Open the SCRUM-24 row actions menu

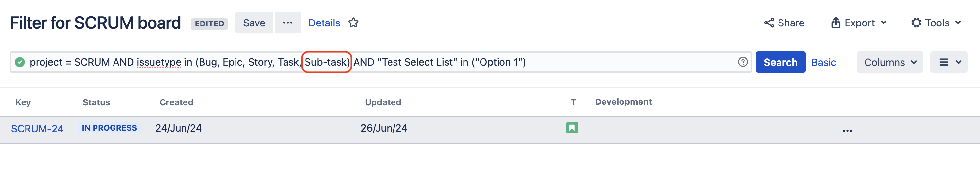(847, 131)
